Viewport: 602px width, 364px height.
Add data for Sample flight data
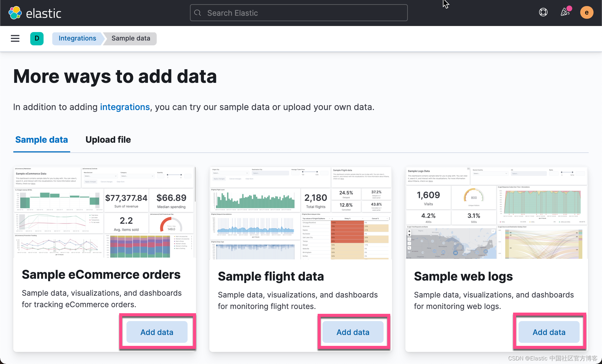[353, 332]
